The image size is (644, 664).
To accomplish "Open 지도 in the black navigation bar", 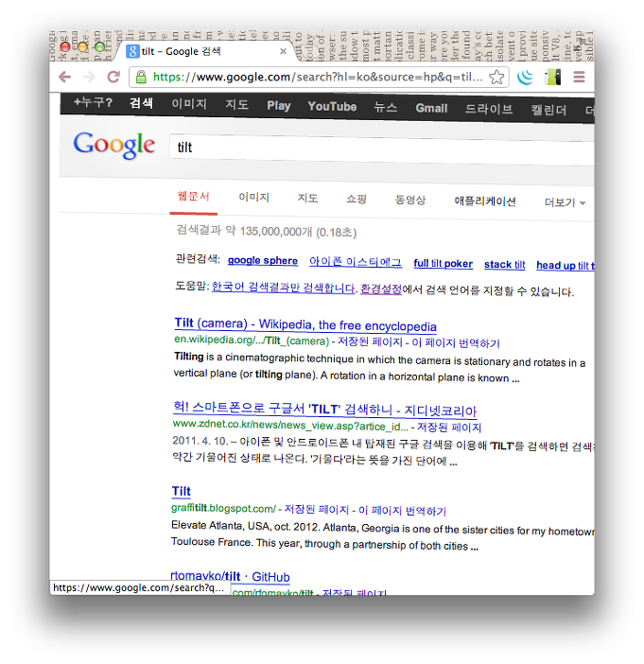I will pos(236,105).
